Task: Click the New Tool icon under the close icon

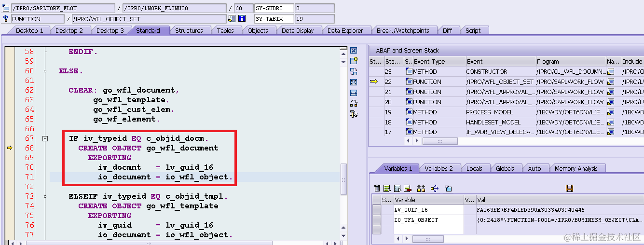Action: (354, 61)
